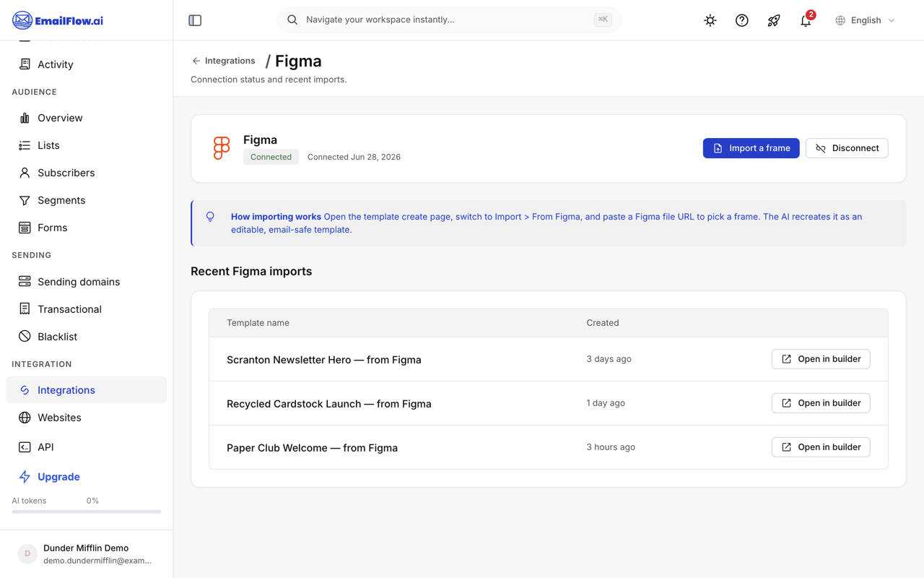The width and height of the screenshot is (924, 578).
Task: Click the Websites globe icon
Action: click(x=25, y=418)
